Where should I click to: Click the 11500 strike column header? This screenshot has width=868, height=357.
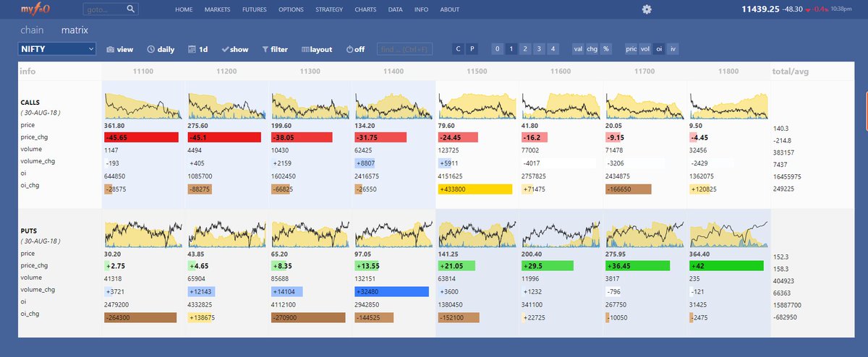point(477,72)
